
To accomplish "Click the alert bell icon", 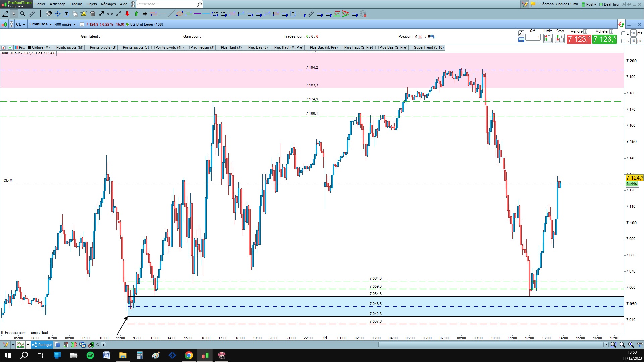I will (x=84, y=14).
